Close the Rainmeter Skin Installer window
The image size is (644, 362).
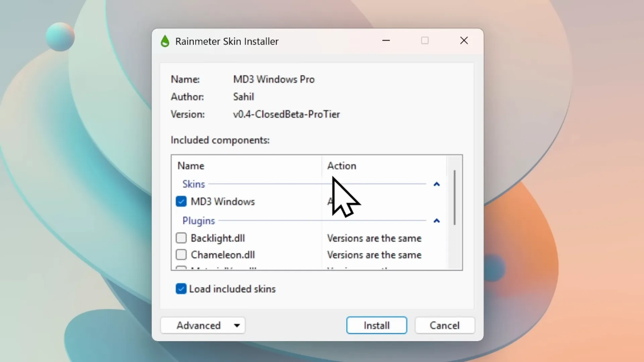point(464,41)
